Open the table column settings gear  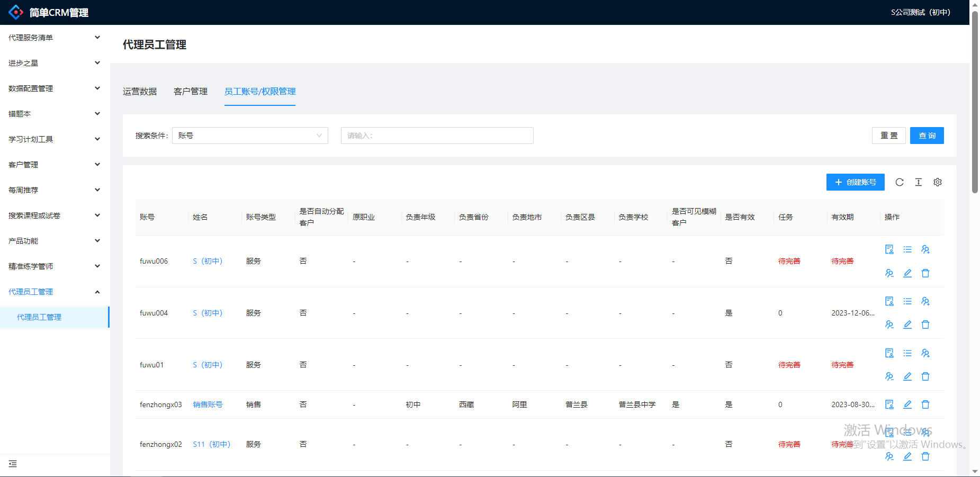[x=938, y=182]
